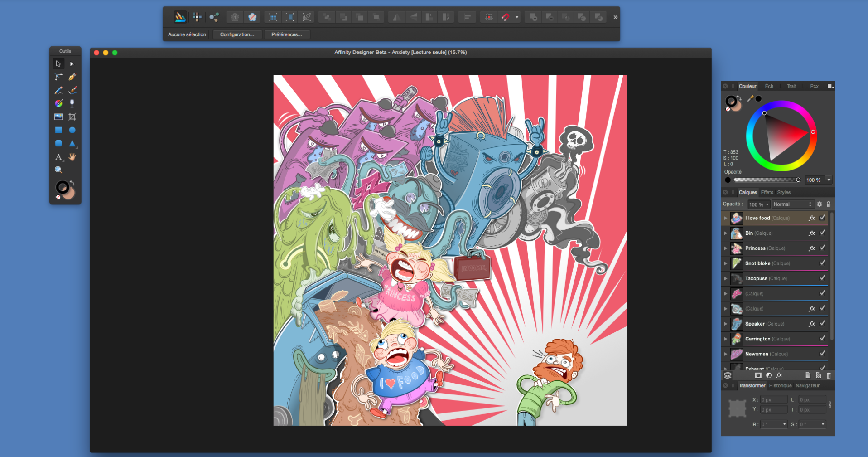Select the View (hand) tool
The height and width of the screenshot is (457, 868).
[x=72, y=157]
